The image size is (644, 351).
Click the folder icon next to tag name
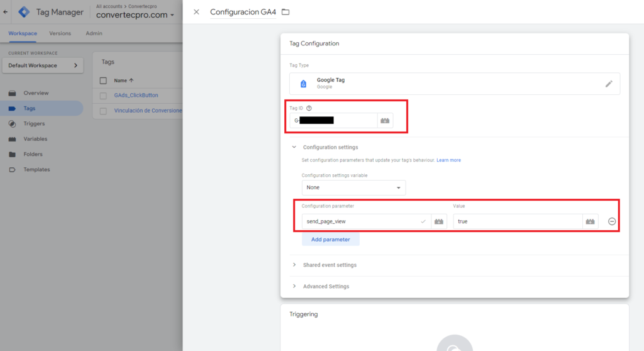(x=286, y=12)
